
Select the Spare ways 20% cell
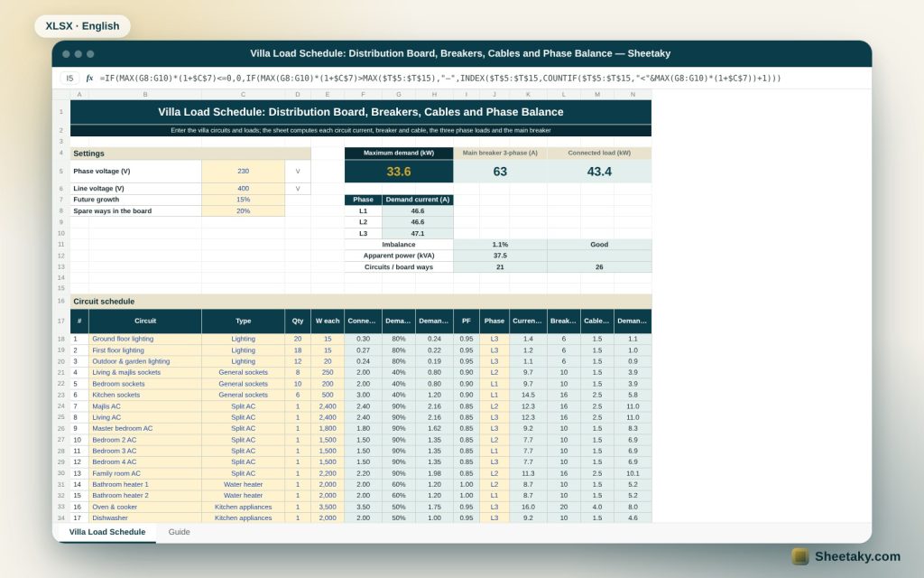click(243, 211)
